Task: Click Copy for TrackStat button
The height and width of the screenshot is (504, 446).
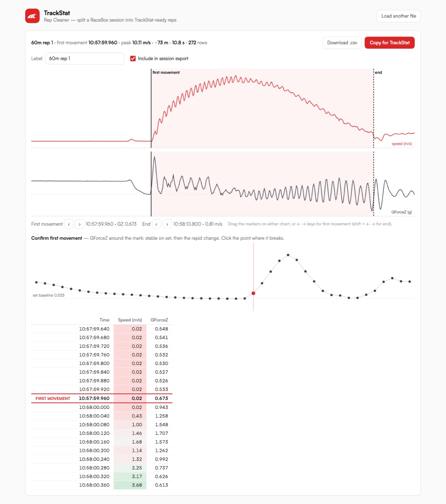Action: 390,43
